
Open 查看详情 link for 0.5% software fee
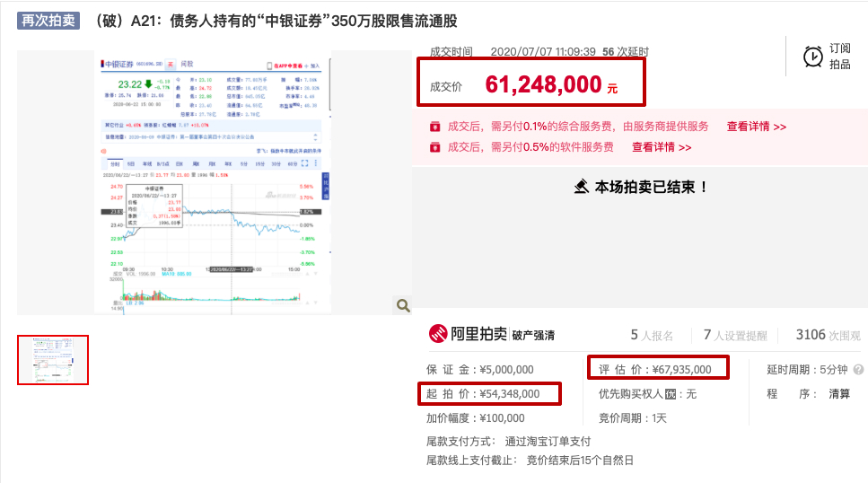coord(662,147)
